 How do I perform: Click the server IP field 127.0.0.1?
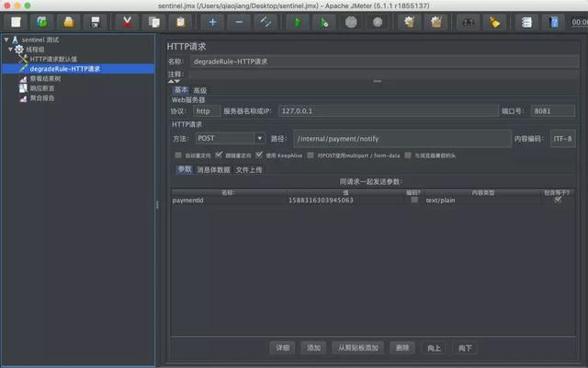pyautogui.click(x=388, y=111)
